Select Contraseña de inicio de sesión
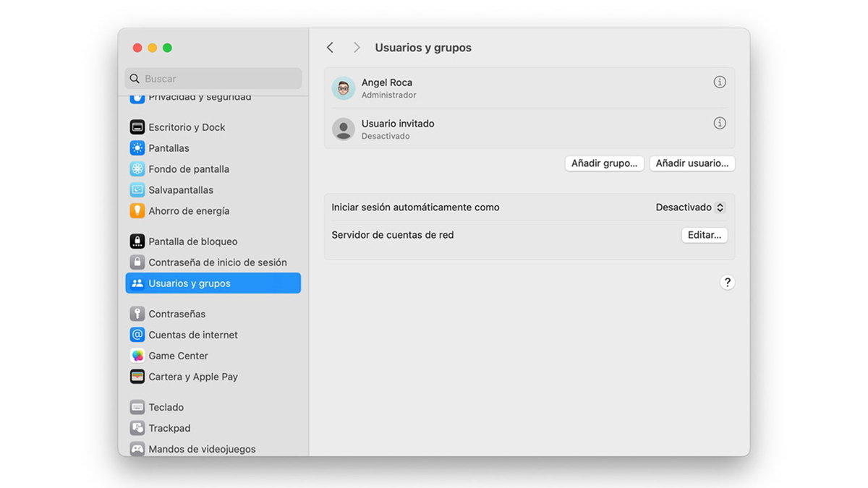Image resolution: width=868 pixels, height=488 pixels. (217, 262)
